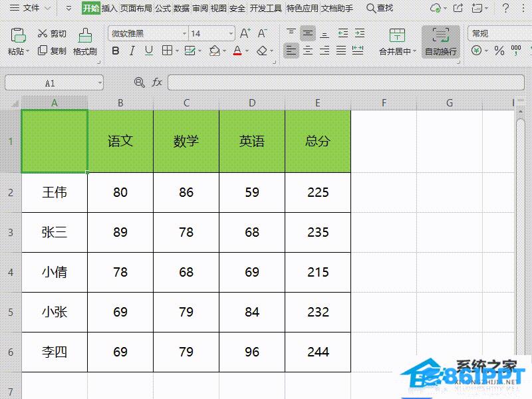Switch to the Review (审阅) tab
Viewport: 532px width, 399px height.
tap(200, 8)
